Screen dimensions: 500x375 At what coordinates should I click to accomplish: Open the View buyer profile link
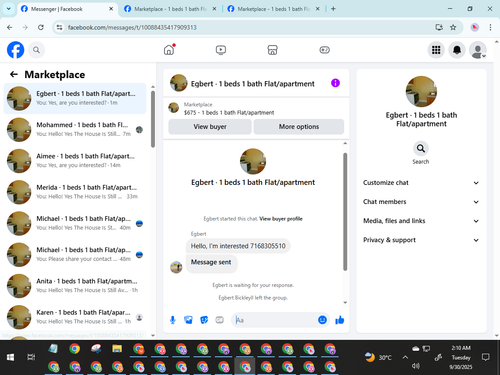pos(281,219)
